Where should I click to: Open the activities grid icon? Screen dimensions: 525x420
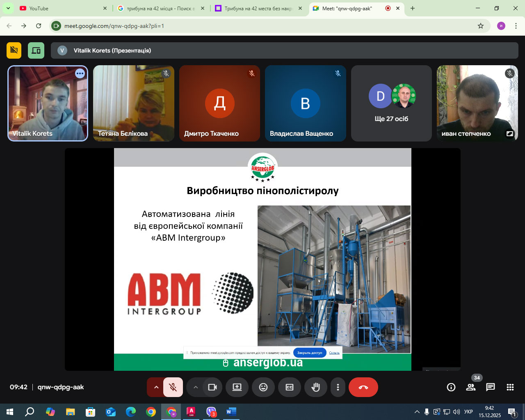click(x=510, y=387)
